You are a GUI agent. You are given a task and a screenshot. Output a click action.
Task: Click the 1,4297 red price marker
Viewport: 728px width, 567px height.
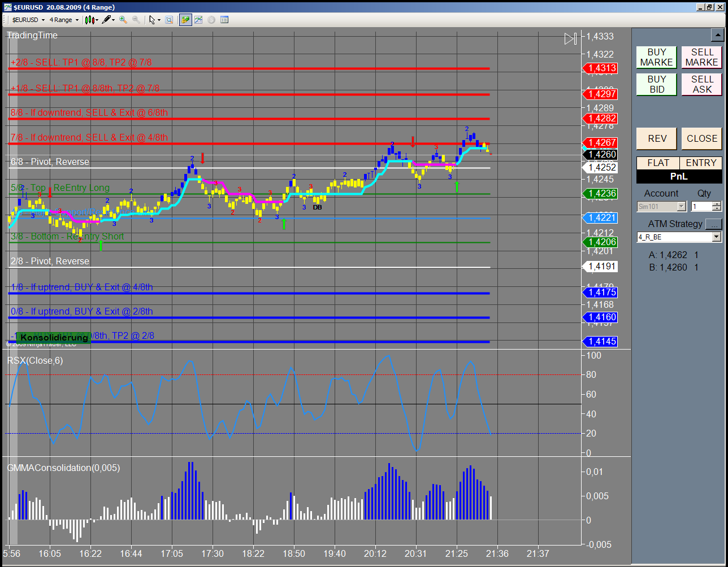click(x=599, y=94)
